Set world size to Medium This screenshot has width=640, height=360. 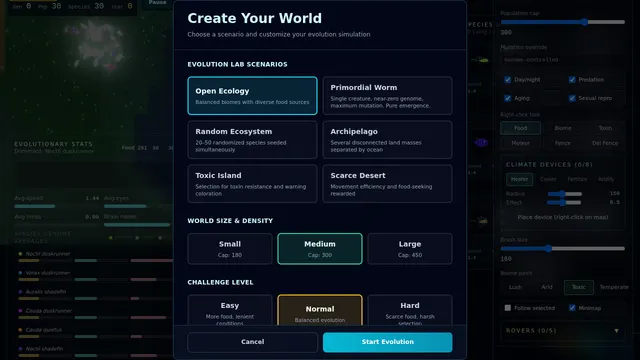point(320,249)
